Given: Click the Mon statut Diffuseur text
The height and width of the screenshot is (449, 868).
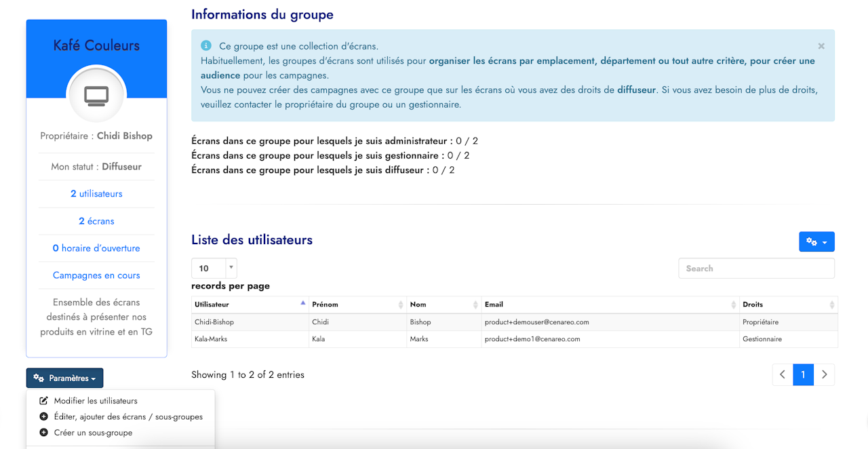Looking at the screenshot, I should (96, 166).
